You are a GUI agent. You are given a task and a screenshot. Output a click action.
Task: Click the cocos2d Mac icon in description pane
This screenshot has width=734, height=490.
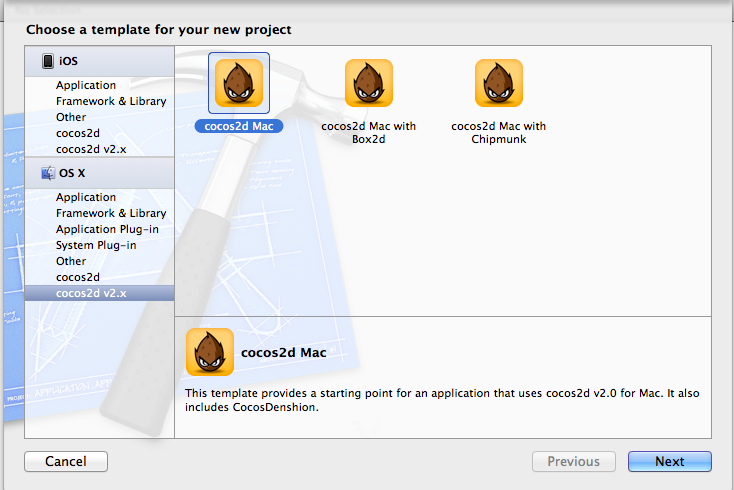click(210, 352)
